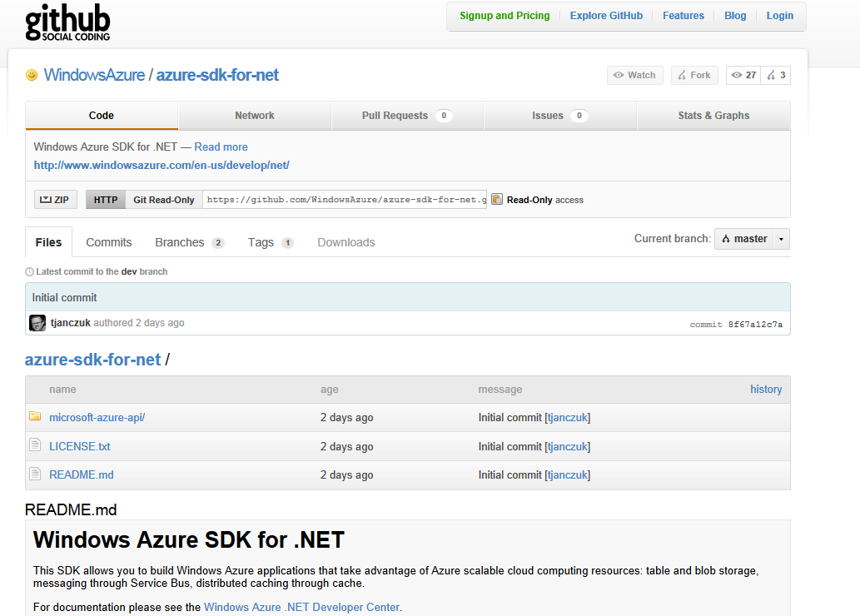Click the copy-to-clipboard icon beside clone URL
This screenshot has width=860, height=616.
click(497, 200)
